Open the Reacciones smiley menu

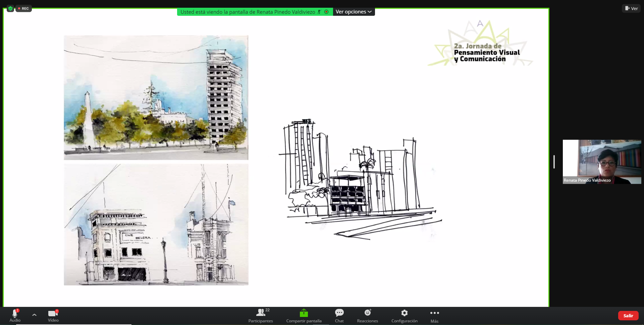tap(368, 316)
